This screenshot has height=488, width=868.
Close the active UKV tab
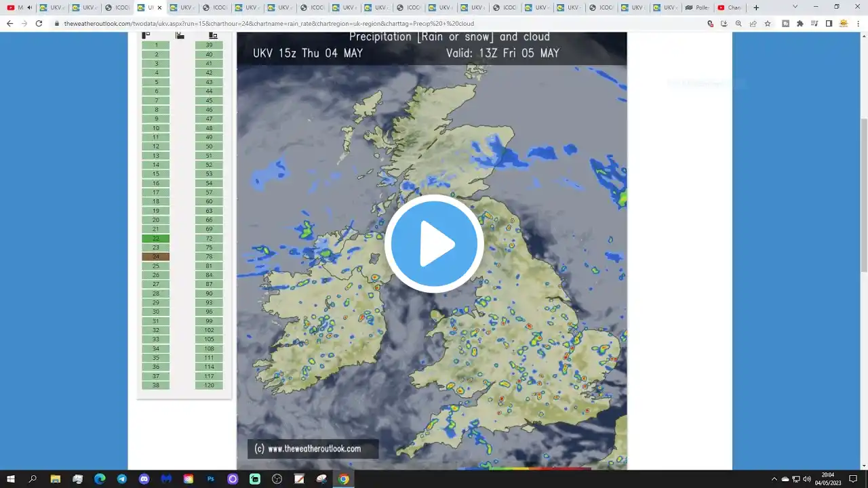pyautogui.click(x=159, y=7)
